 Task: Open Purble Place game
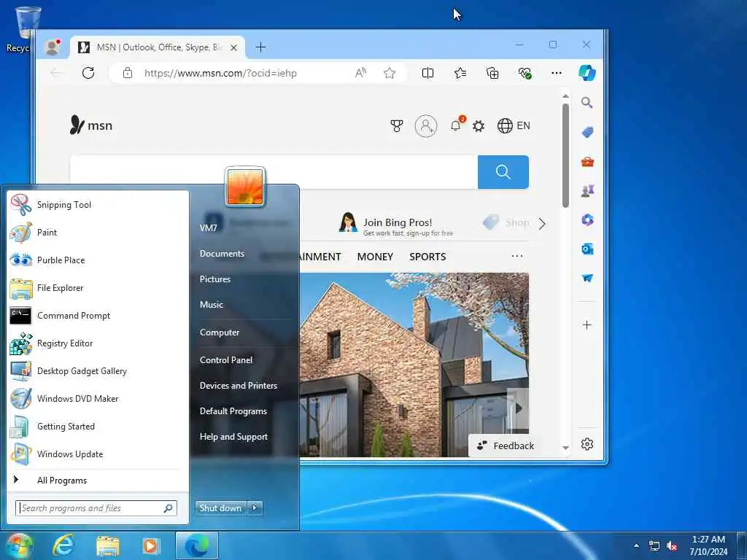click(98, 260)
